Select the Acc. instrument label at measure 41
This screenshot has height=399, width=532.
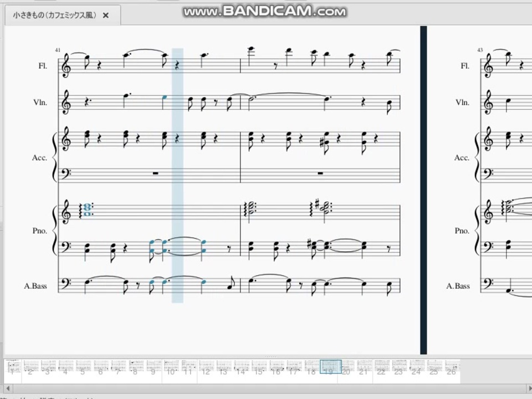39,158
